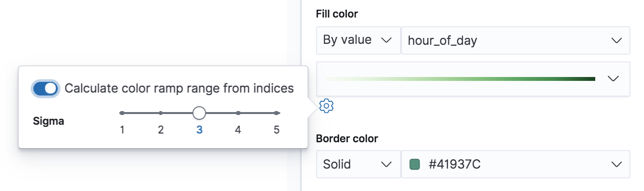
Task: Click the gear settings icon below color ramp
Action: [x=326, y=105]
